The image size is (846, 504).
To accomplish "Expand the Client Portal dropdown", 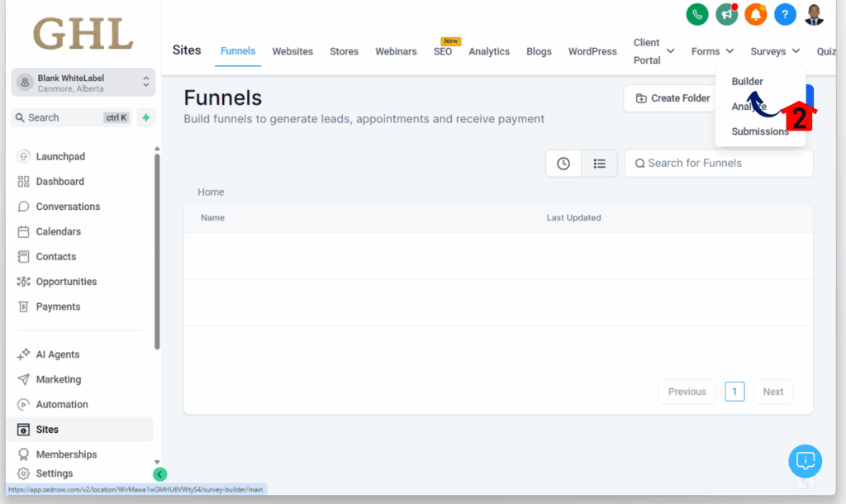I will [x=654, y=51].
